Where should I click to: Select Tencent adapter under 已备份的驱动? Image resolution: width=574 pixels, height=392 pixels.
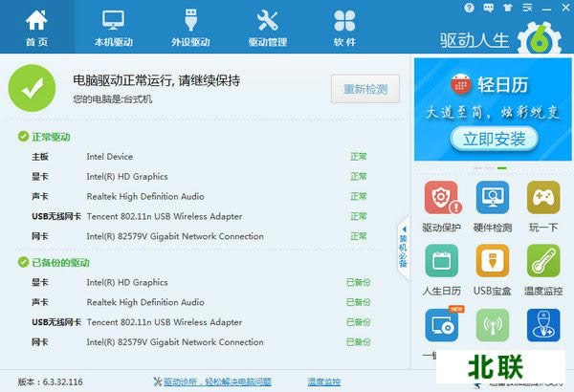click(x=200, y=322)
